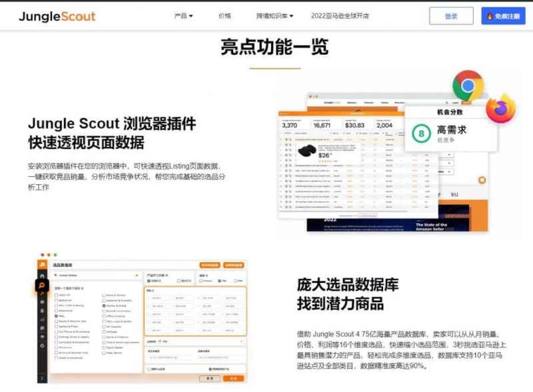Toggle the checked Kitchen & Dining category checkbox
This screenshot has height=392, width=533.
click(x=104, y=307)
